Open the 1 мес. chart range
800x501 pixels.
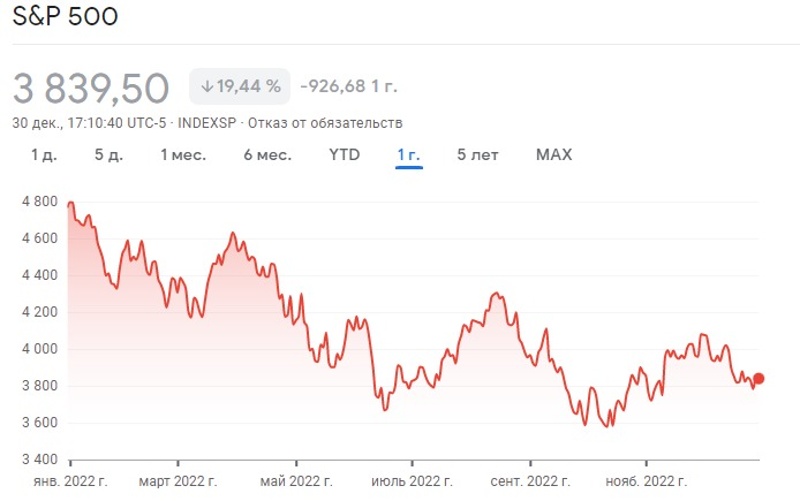tap(183, 155)
